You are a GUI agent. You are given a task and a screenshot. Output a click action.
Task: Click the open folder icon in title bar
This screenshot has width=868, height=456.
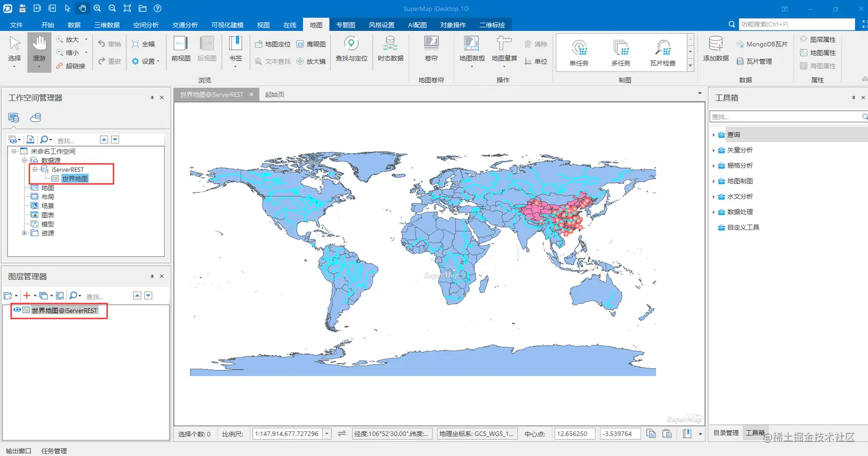(142, 9)
